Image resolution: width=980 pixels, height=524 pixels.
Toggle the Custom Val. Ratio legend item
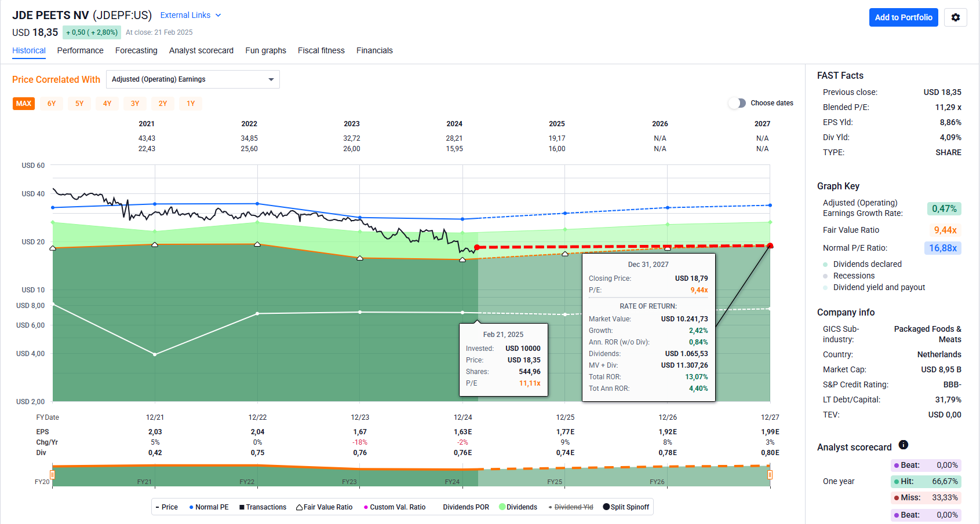click(x=394, y=507)
